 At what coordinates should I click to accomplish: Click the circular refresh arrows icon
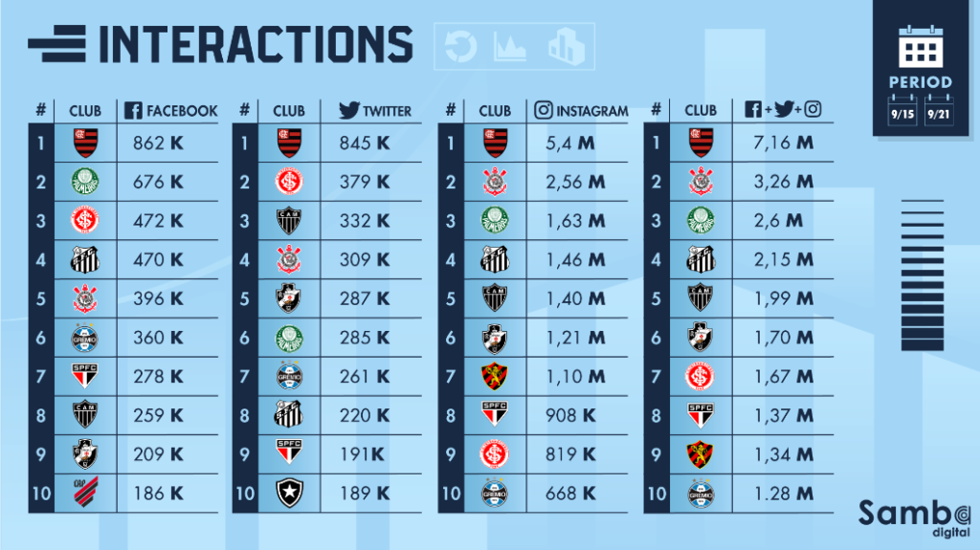pyautogui.click(x=461, y=45)
